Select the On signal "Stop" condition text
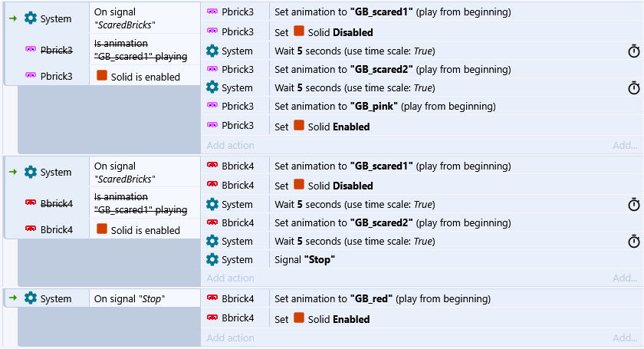Image resolution: width=644 pixels, height=349 pixels. 130,298
